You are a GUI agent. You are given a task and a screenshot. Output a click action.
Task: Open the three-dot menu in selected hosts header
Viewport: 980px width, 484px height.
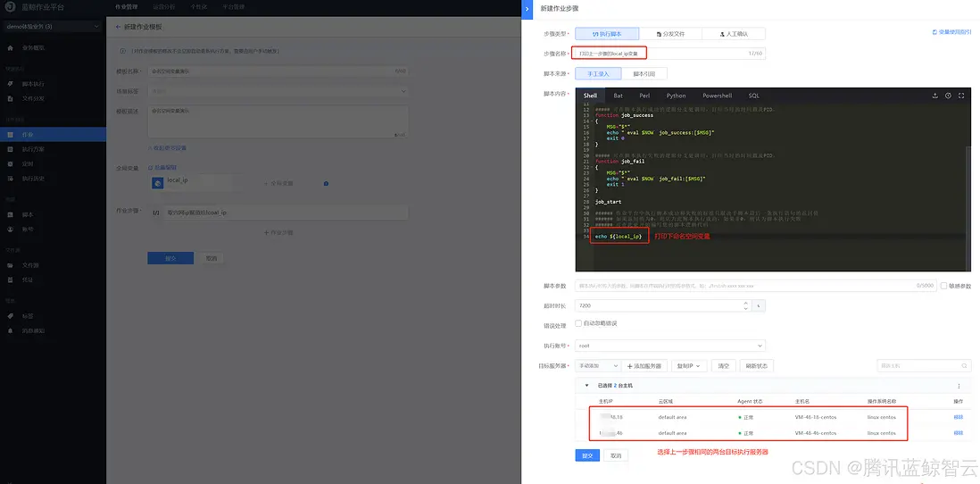tap(959, 386)
